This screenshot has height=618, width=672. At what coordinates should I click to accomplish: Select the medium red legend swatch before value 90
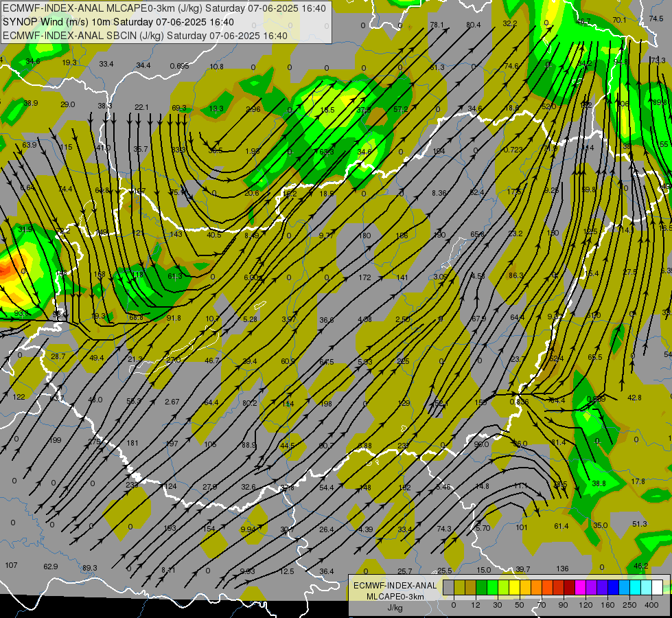[559, 587]
